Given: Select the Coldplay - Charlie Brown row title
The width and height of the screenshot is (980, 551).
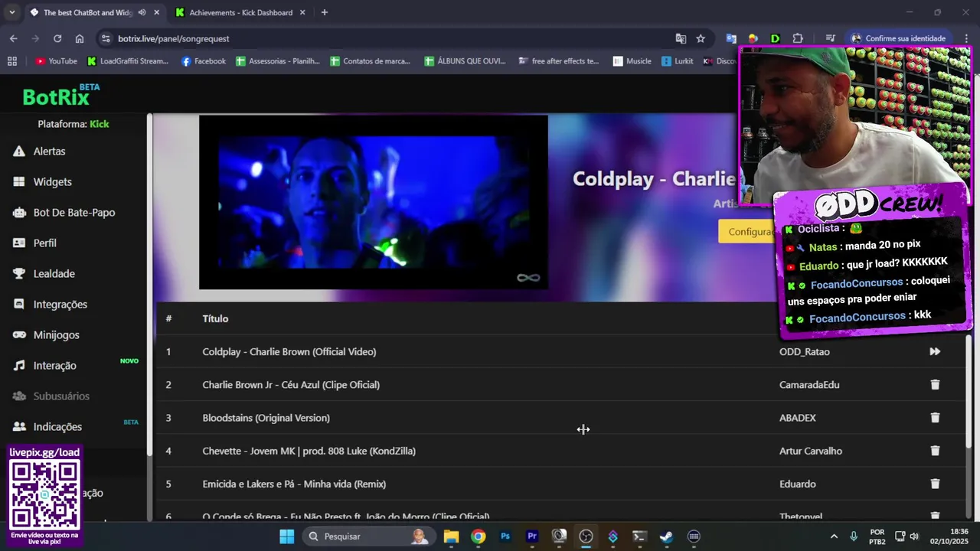Looking at the screenshot, I should [289, 352].
